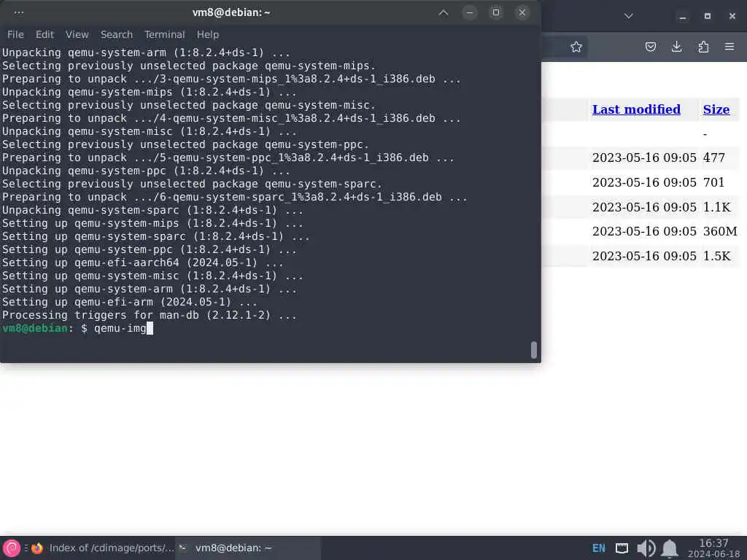The width and height of the screenshot is (747, 560).
Task: Click the 1.5K size cell
Action: coord(716,256)
